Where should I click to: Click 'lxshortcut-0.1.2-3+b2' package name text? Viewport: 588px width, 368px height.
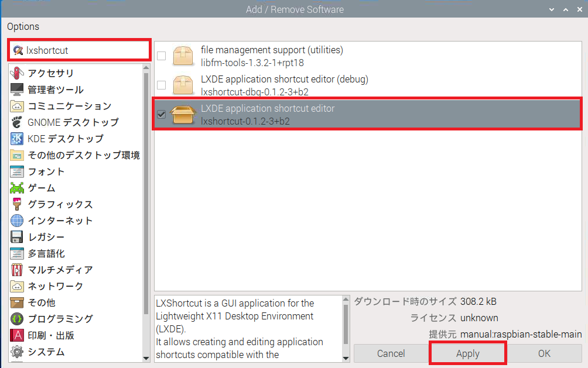[245, 122]
